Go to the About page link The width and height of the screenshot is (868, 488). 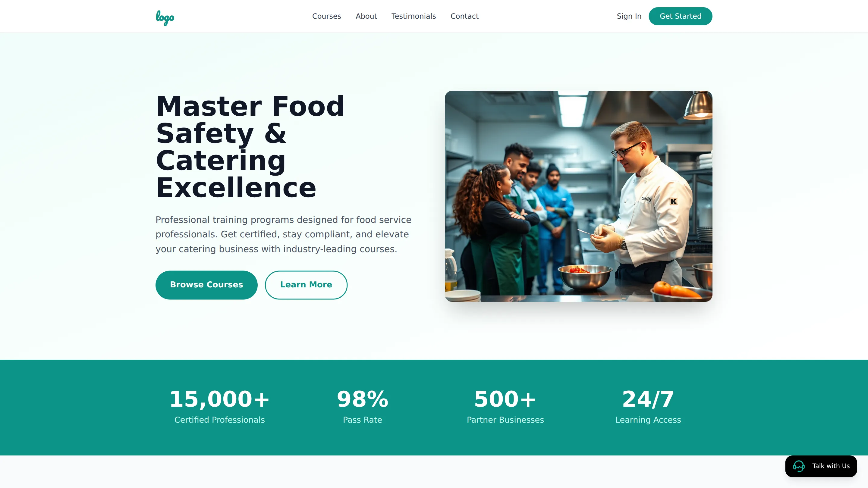(366, 16)
